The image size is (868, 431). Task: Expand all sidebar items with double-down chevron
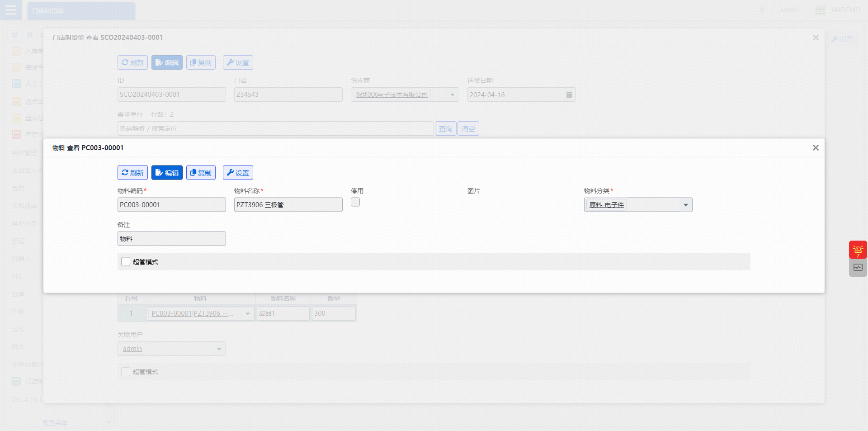point(15,35)
